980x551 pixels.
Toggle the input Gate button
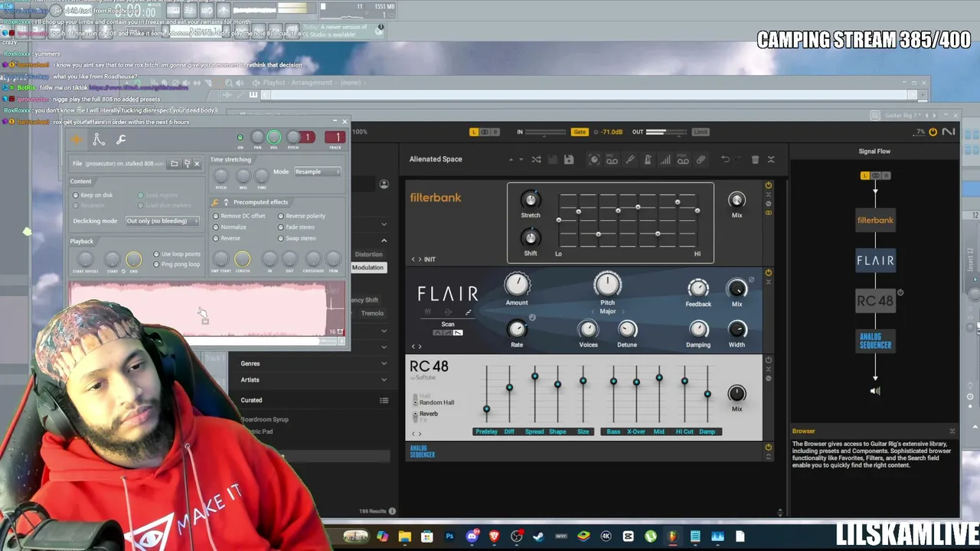[x=580, y=132]
